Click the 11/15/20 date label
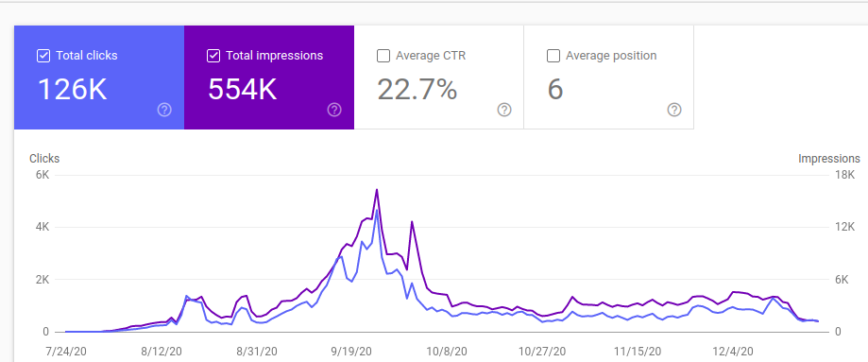 coord(638,352)
